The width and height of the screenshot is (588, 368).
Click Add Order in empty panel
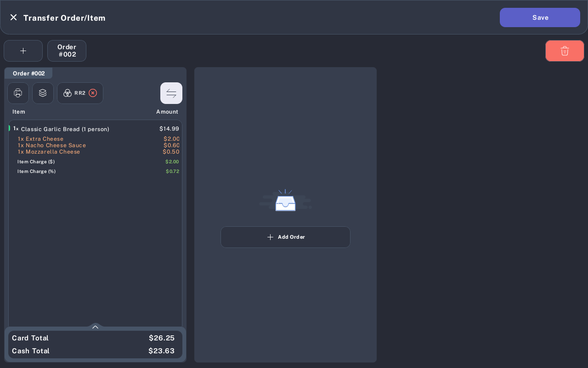click(x=285, y=237)
